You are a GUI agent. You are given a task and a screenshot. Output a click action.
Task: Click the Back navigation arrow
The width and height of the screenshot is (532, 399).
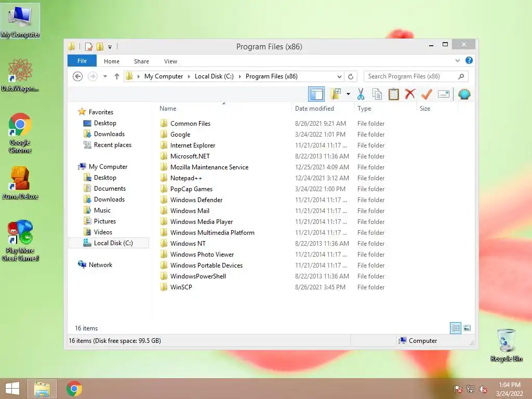point(78,76)
